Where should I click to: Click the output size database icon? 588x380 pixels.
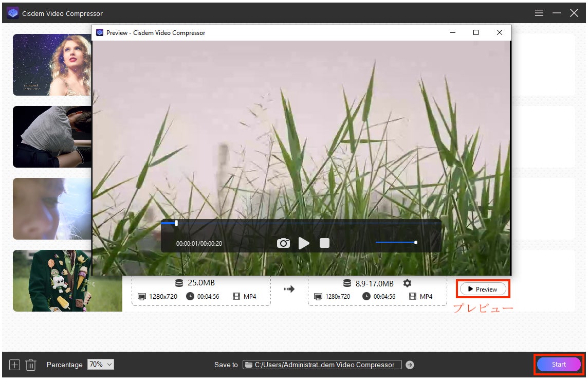(347, 283)
